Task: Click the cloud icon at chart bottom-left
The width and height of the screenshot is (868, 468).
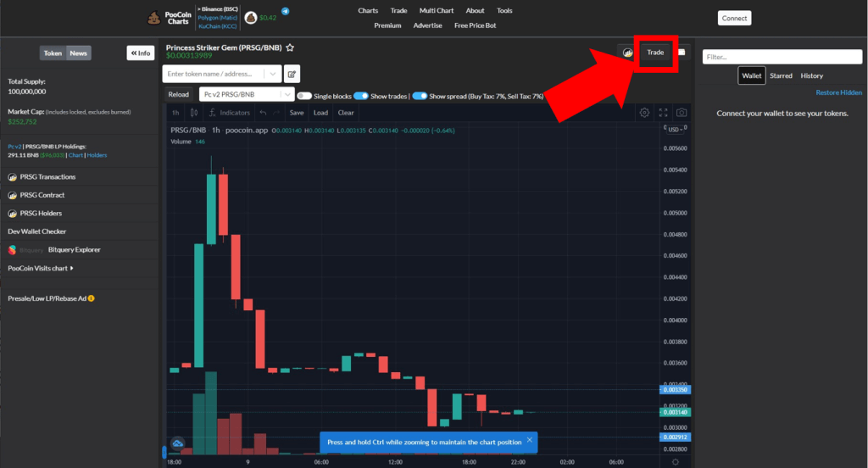Action: pyautogui.click(x=178, y=443)
